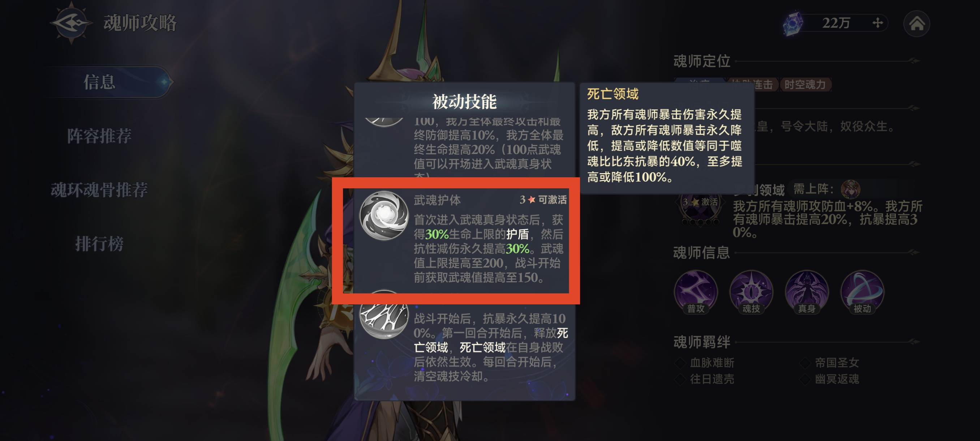This screenshot has height=441, width=980.
Task: Tap the plus icon beside 22万
Action: (x=877, y=23)
